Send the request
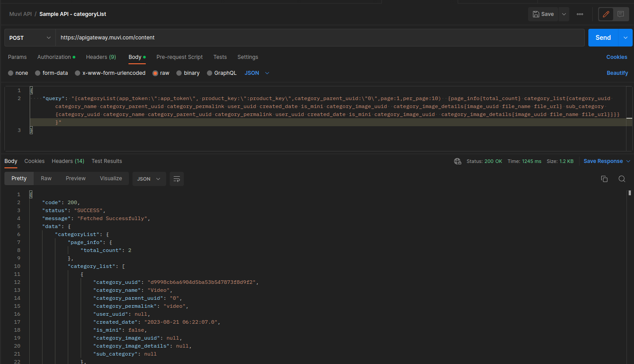 (x=603, y=38)
